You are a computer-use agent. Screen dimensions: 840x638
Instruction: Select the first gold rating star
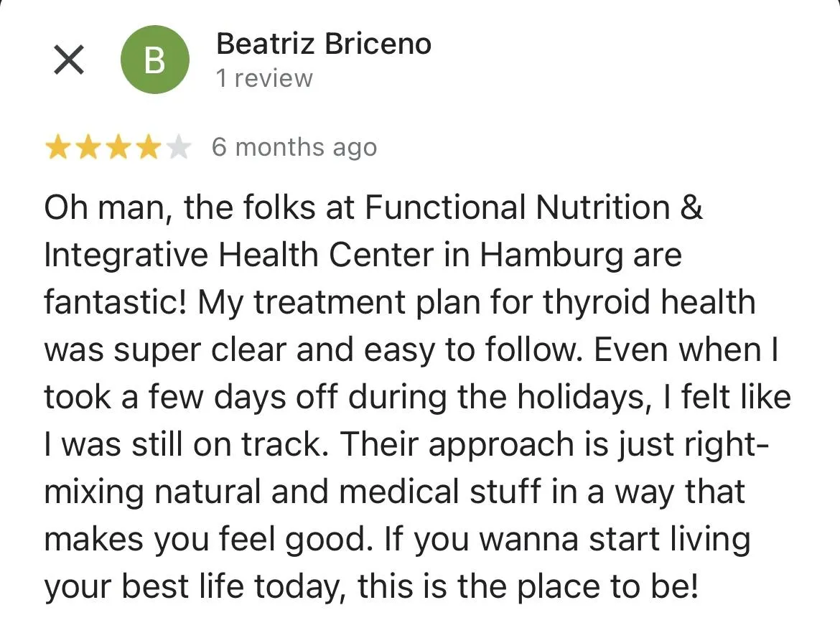(57, 147)
